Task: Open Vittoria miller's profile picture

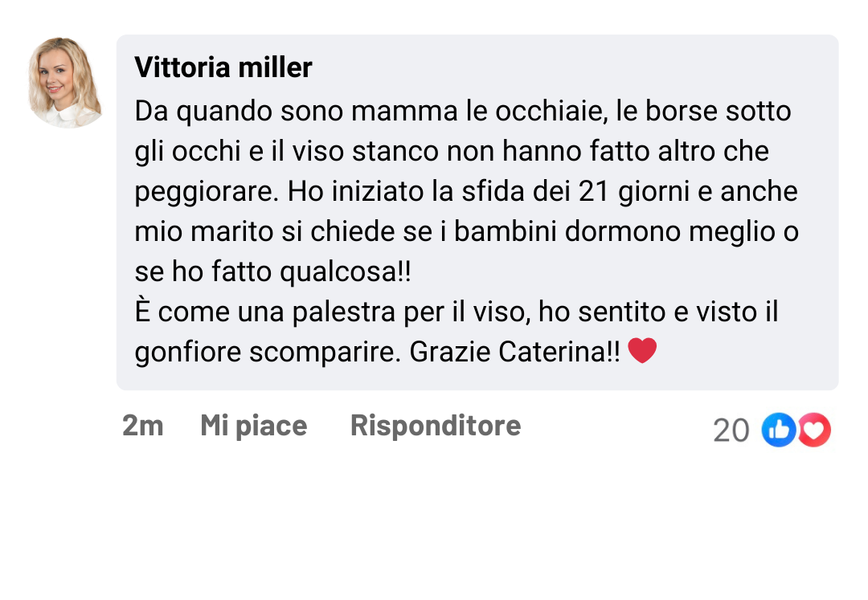Action: [x=66, y=82]
